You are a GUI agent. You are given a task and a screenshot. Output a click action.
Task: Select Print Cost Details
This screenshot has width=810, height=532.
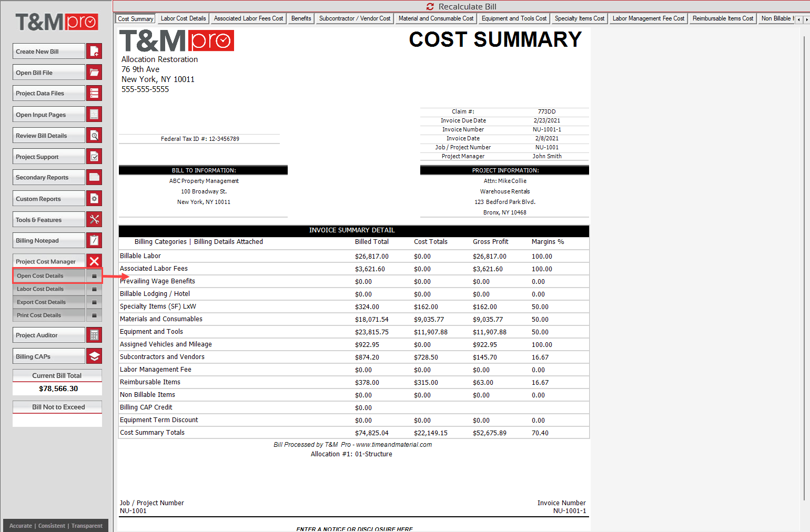tap(49, 315)
